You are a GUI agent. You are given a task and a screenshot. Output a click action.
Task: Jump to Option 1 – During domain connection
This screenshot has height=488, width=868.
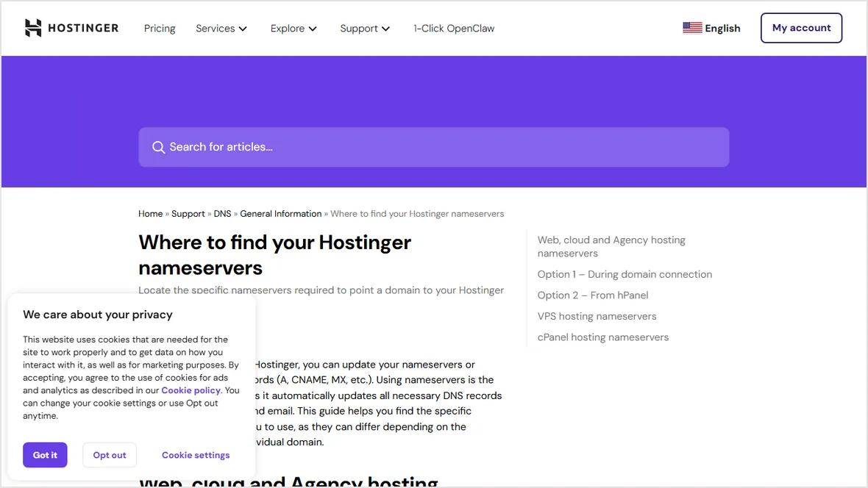(625, 274)
